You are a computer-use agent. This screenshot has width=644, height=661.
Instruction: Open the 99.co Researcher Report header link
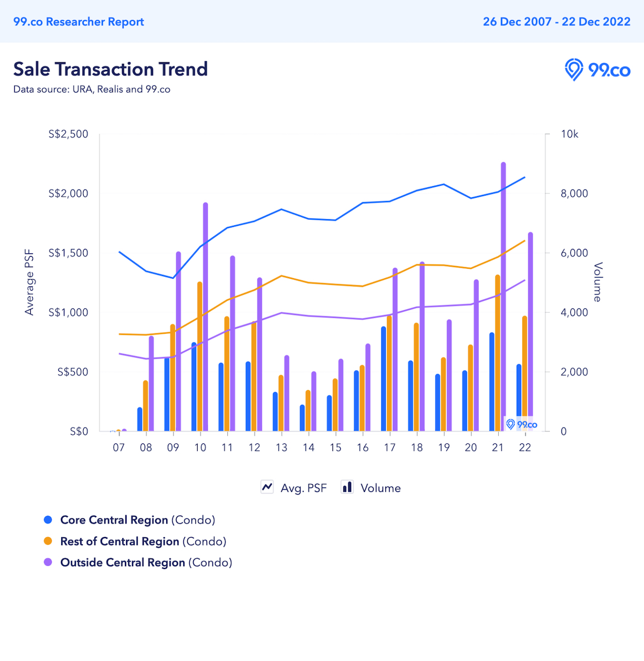[79, 22]
